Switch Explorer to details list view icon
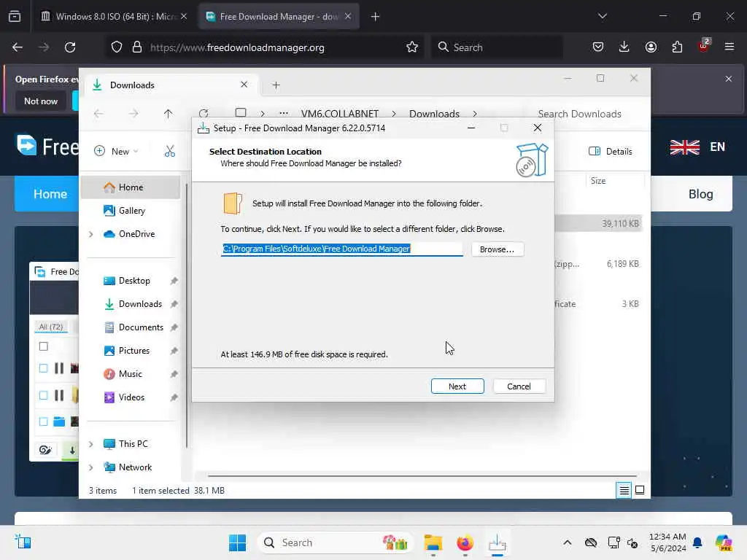747x560 pixels. [624, 490]
